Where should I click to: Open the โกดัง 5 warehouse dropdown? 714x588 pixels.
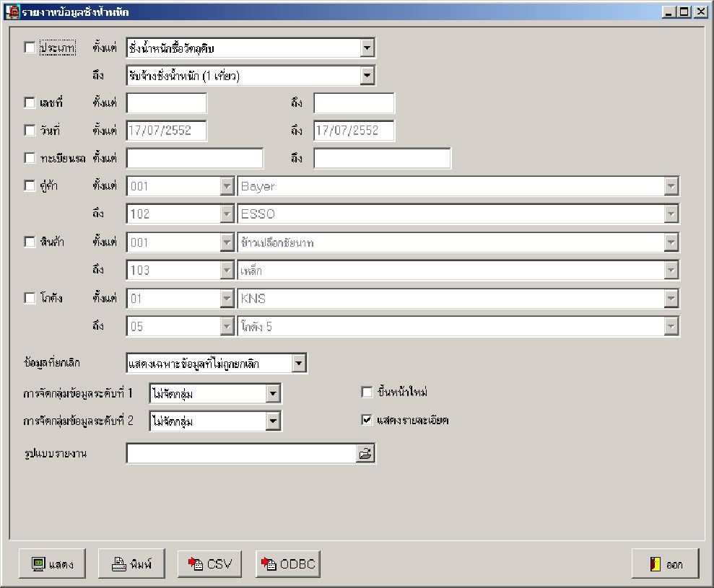tap(671, 326)
